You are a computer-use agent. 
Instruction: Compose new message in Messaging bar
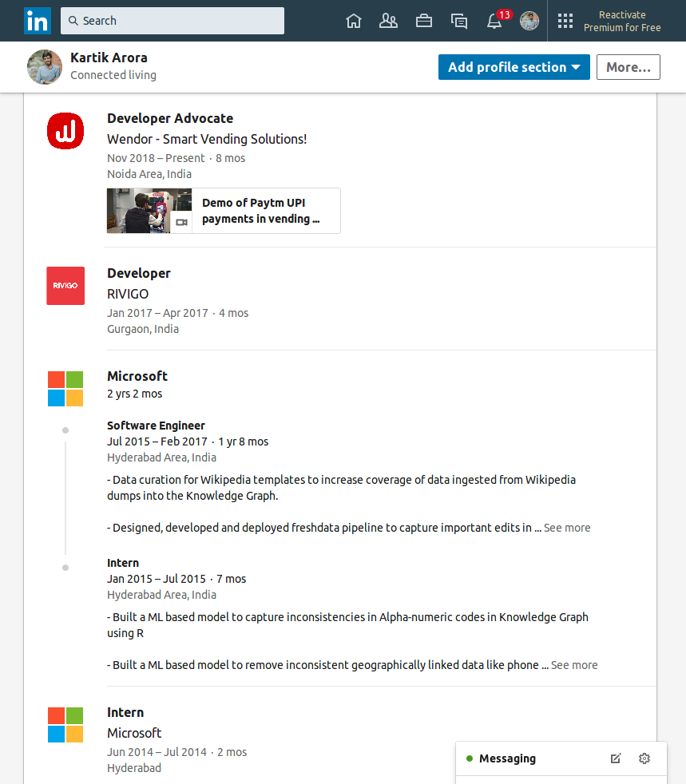pos(616,758)
